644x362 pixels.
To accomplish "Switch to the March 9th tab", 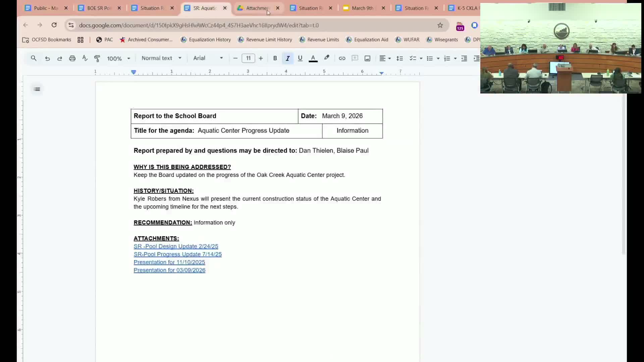I will pyautogui.click(x=362, y=8).
